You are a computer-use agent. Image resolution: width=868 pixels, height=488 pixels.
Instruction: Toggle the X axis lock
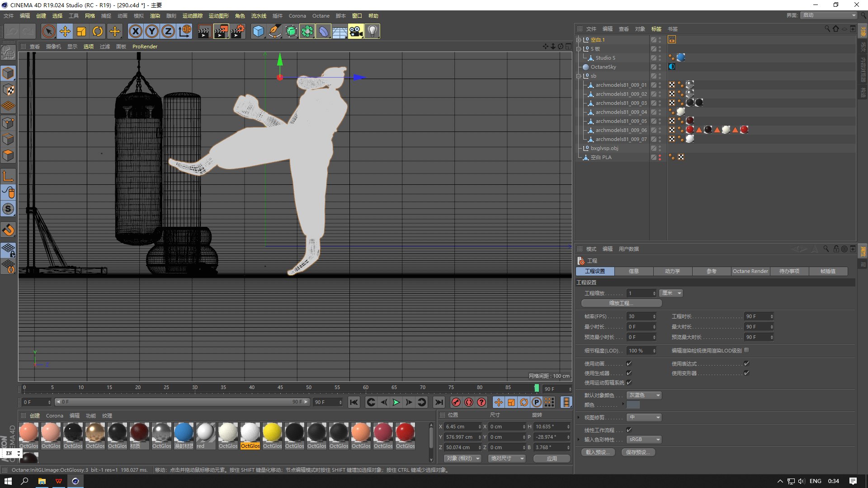tap(135, 32)
